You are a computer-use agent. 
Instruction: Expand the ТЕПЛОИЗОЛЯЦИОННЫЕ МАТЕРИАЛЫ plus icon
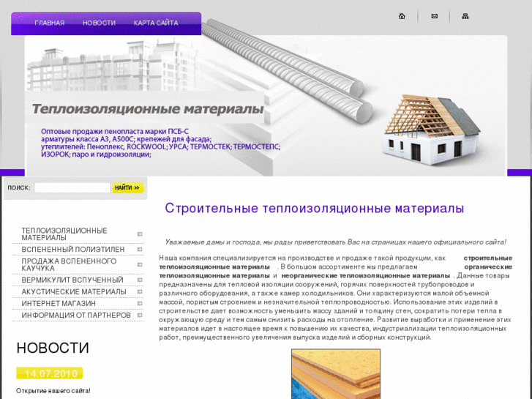140,234
